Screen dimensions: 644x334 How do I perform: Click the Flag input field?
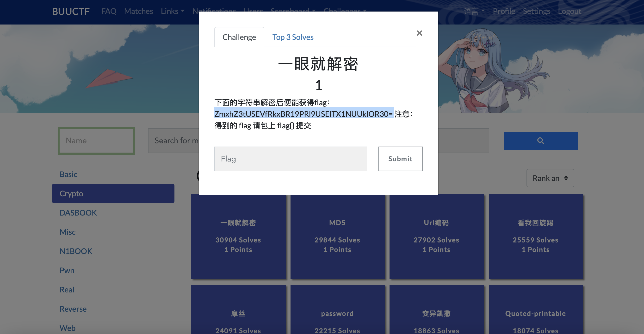tap(291, 159)
